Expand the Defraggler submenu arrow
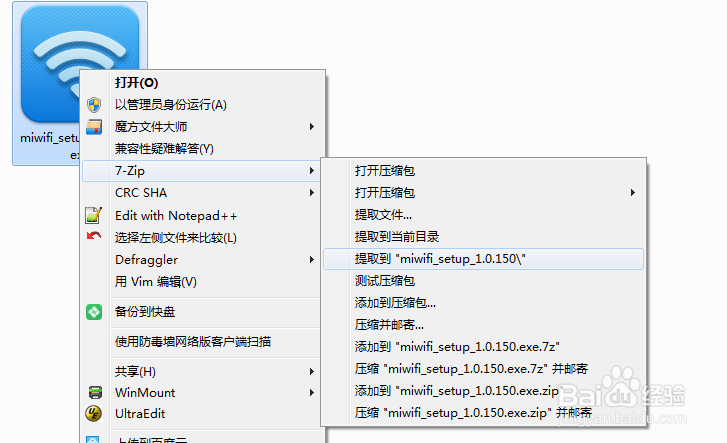 click(312, 260)
